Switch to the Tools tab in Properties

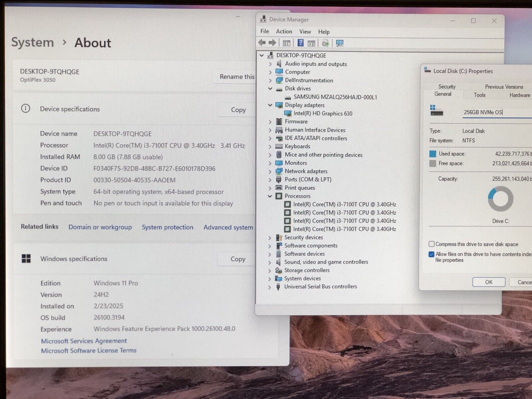(x=479, y=95)
